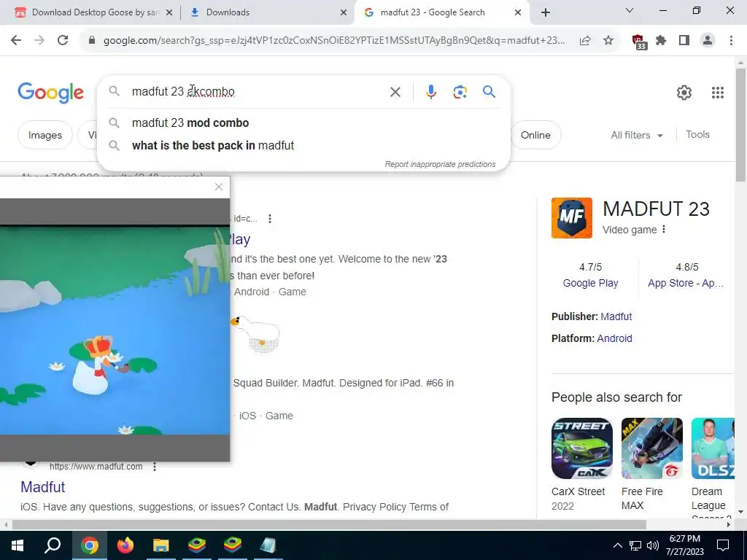
Task: Open the Android platform link
Action: pyautogui.click(x=614, y=338)
